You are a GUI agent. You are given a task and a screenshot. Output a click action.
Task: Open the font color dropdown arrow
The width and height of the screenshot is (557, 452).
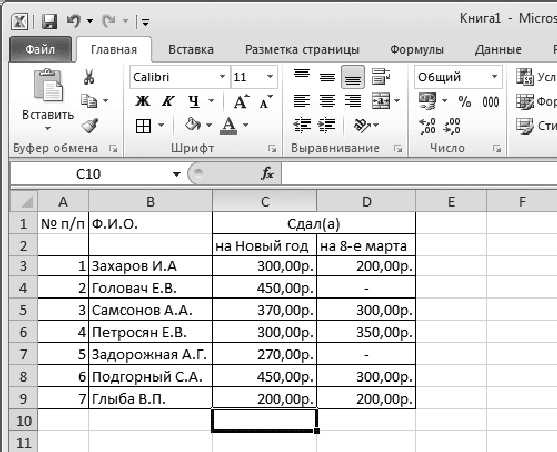tap(245, 125)
